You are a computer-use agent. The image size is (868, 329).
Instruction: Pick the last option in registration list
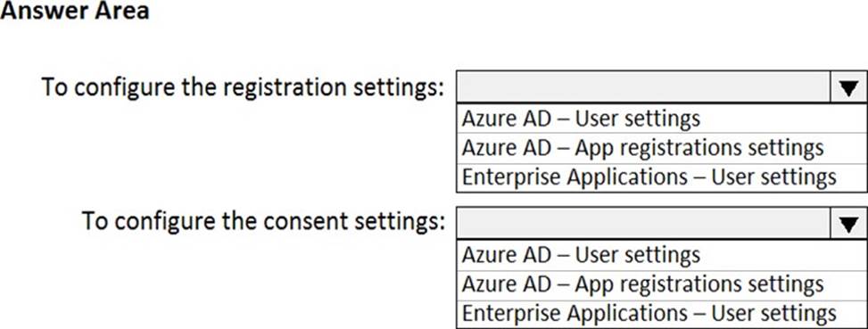pyautogui.click(x=661, y=177)
